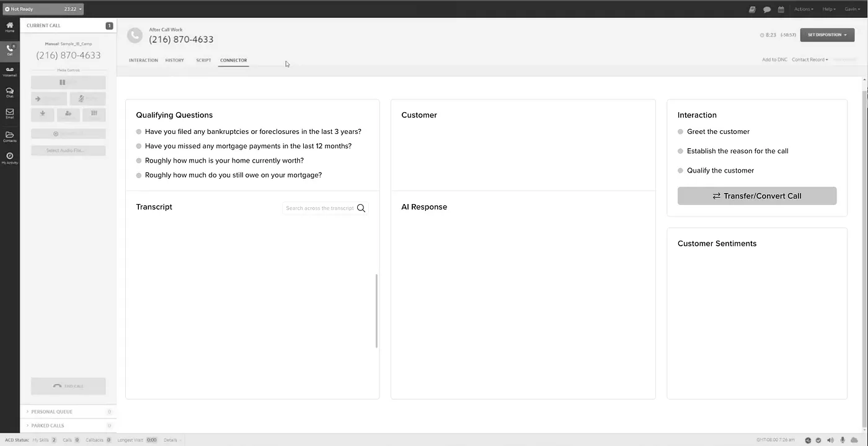Click the speaker volume icon in status bar
The height and width of the screenshot is (446, 868).
830,440
